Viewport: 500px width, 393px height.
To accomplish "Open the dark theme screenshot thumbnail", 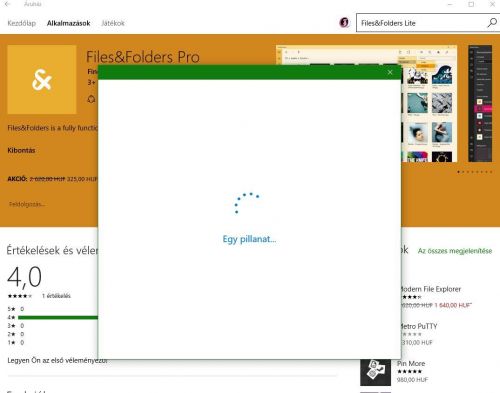I will click(480, 104).
